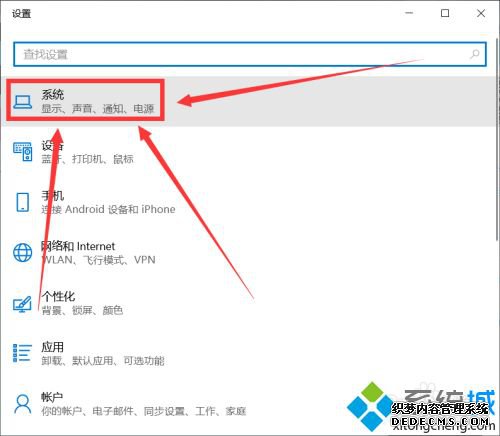The image size is (500, 436).
Task: Open 网络和 Internet settings title
Action: (78, 246)
